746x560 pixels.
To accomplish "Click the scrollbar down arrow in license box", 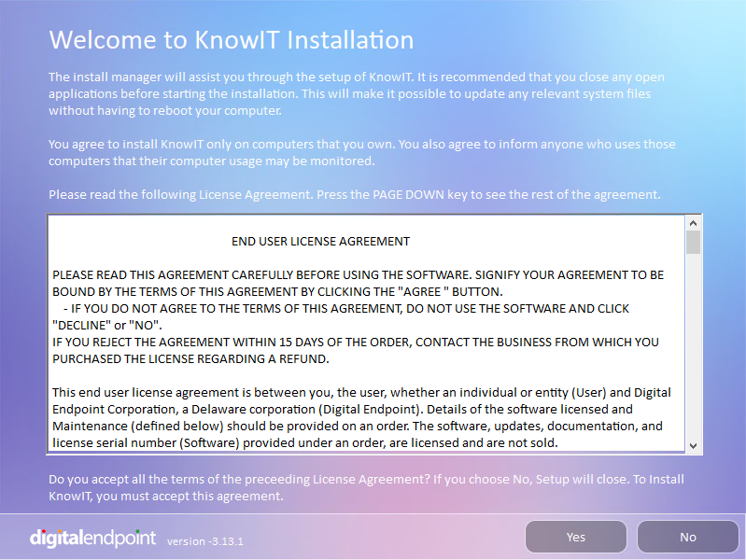I will pyautogui.click(x=693, y=446).
